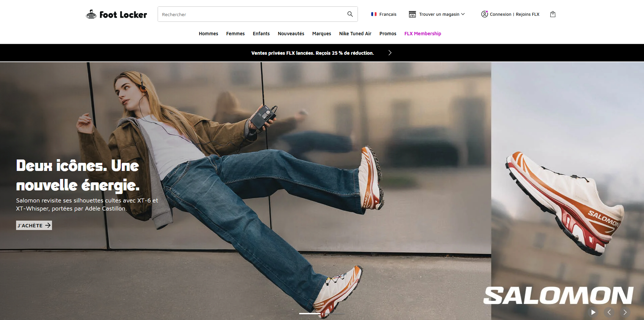This screenshot has width=644, height=320.
Task: Open the Marques menu
Action: [x=322, y=34]
